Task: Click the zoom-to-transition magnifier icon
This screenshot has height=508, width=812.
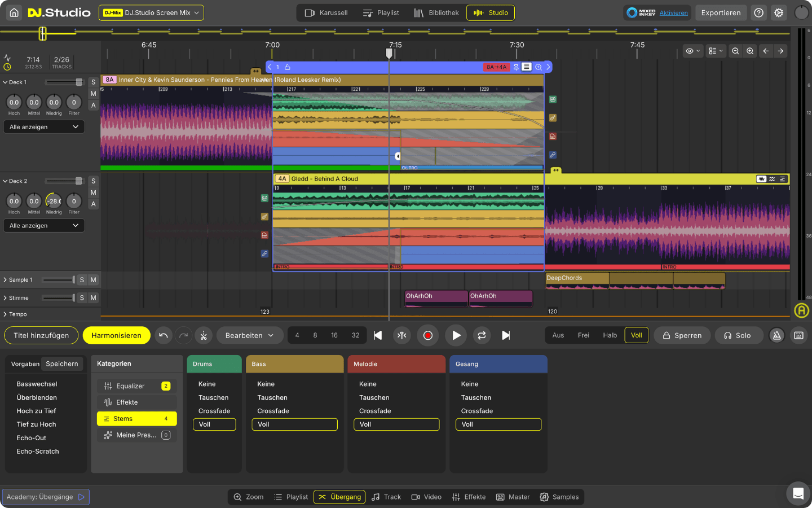Action: [539, 67]
